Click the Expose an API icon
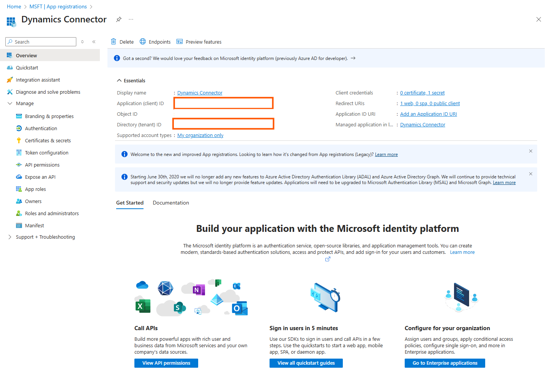This screenshot has width=552, height=392. 19,177
